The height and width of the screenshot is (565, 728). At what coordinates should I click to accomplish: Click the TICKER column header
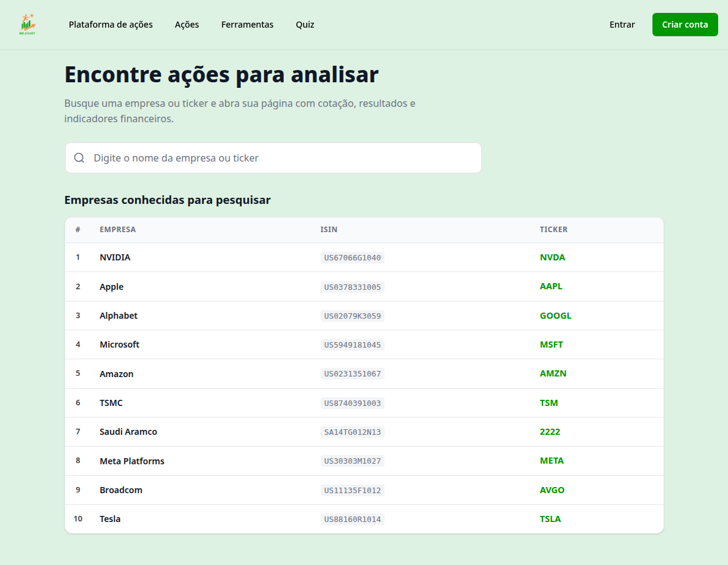554,229
